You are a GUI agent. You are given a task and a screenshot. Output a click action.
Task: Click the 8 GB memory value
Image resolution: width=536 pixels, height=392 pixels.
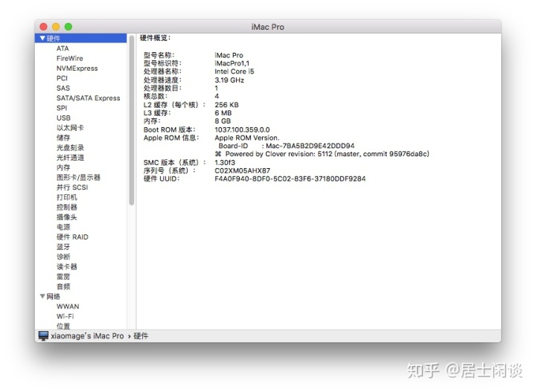point(223,121)
